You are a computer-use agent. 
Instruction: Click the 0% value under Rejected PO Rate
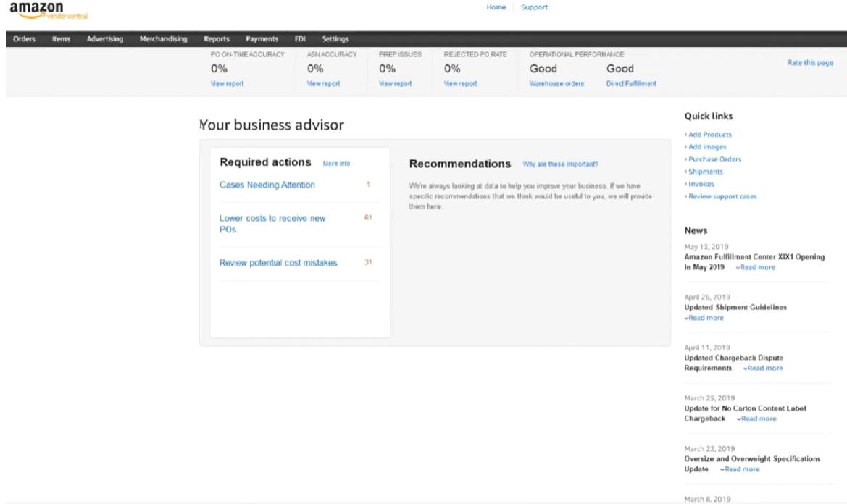[x=452, y=69]
